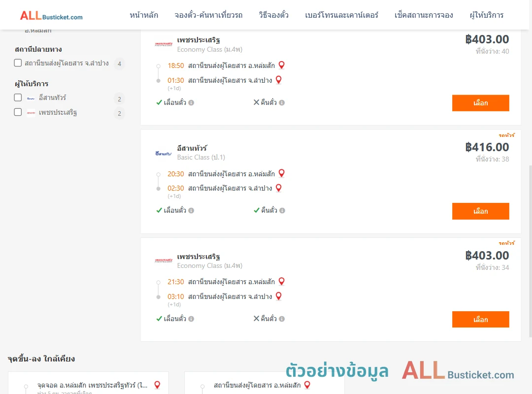Click เพชรประเสริฐ logo in operator filter
This screenshot has width=532, height=394.
31,113
